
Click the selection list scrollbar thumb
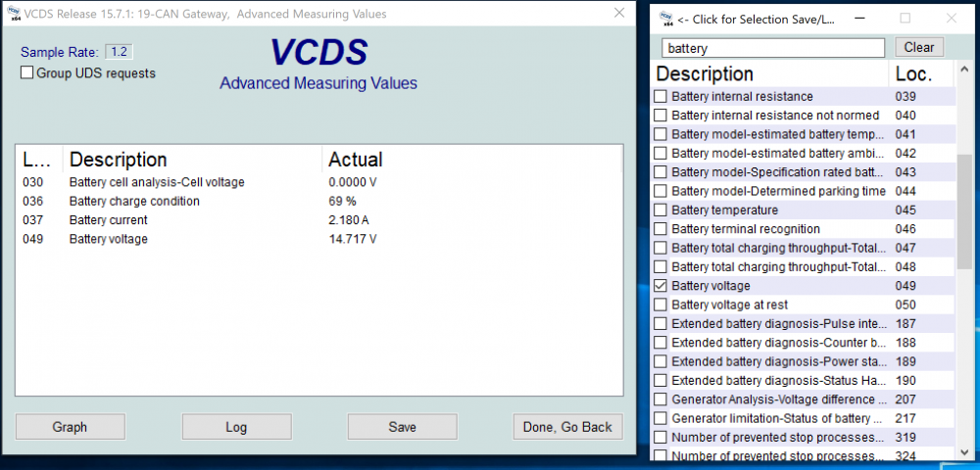tap(963, 211)
